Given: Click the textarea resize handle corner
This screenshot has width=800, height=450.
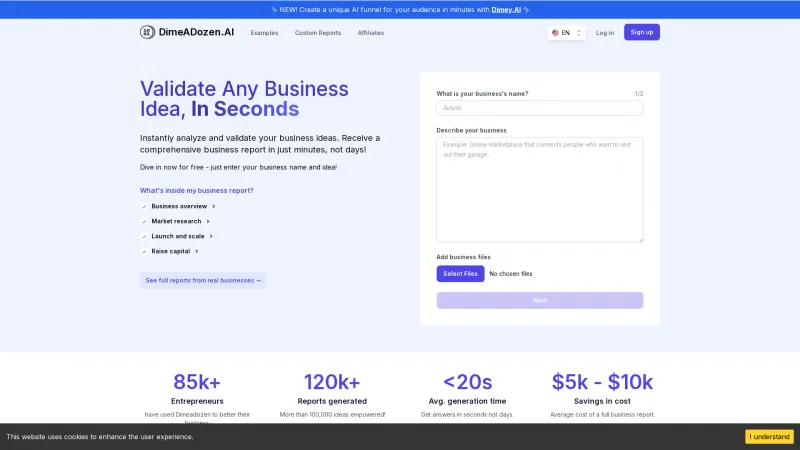Looking at the screenshot, I should coord(641,239).
